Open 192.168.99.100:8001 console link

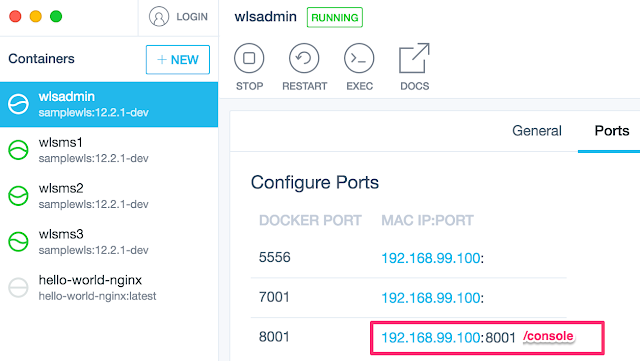[x=448, y=338]
